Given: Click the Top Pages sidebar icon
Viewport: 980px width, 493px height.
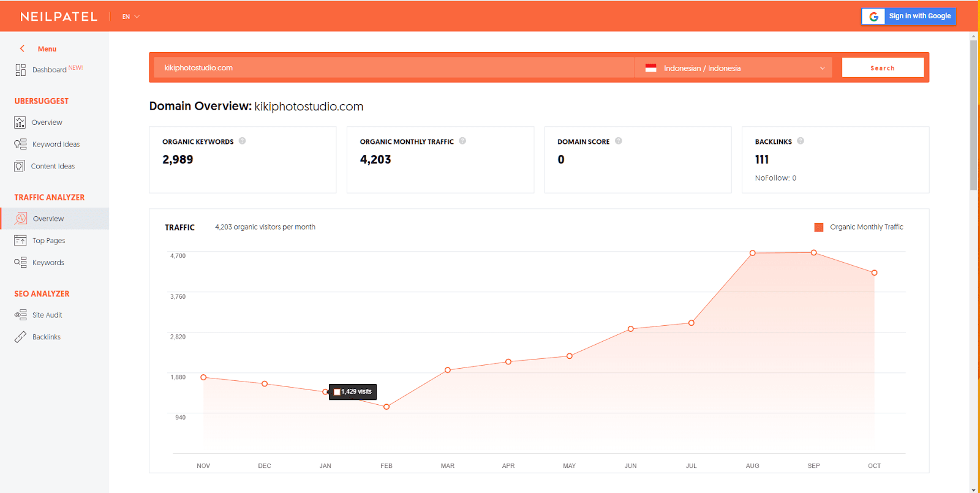Looking at the screenshot, I should click(20, 241).
